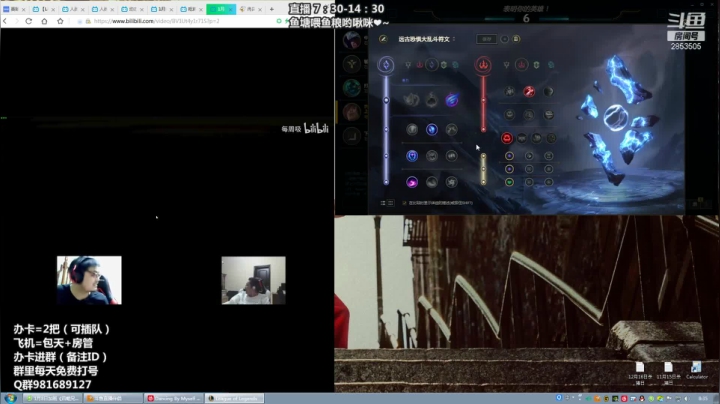
Task: Select Inspiration as the primary rune path
Action: (455, 65)
